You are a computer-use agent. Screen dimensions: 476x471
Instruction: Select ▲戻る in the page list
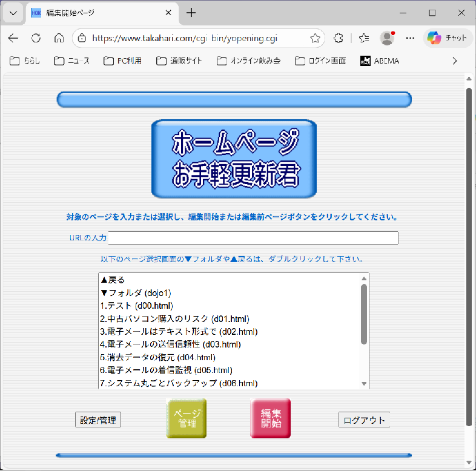(x=113, y=280)
